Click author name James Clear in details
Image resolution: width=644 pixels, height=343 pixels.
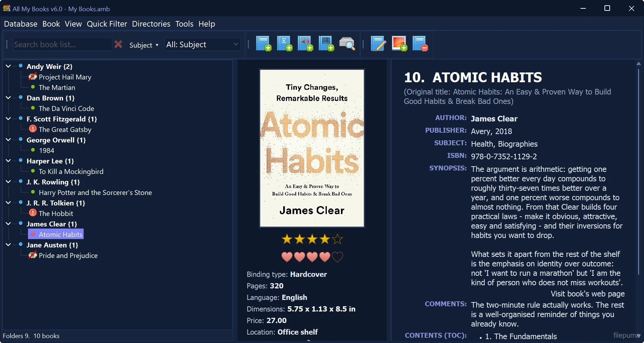point(494,119)
